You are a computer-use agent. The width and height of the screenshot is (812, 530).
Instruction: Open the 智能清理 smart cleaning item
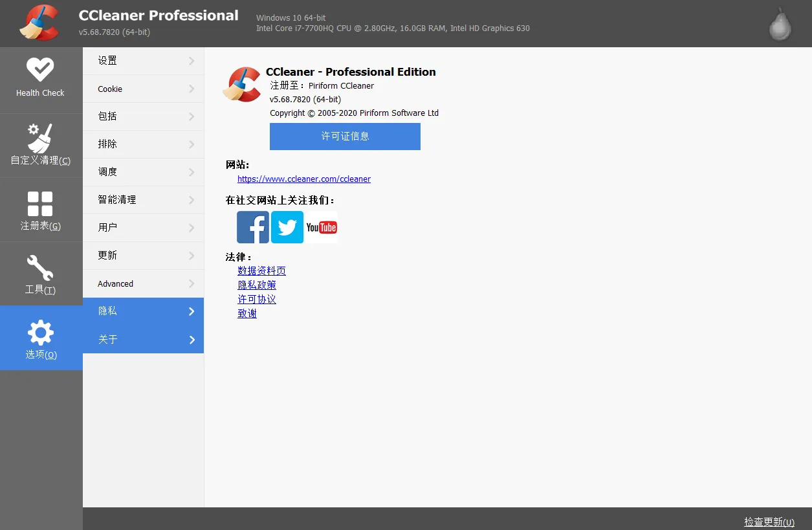(143, 200)
